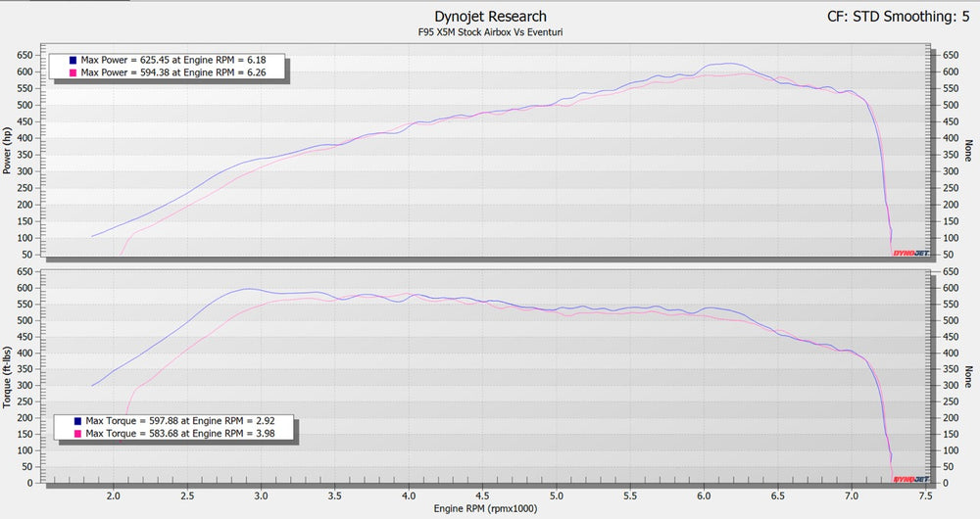Select the Power (hp) axis label
Viewport: 980px width, 519px height.
click(x=8, y=151)
